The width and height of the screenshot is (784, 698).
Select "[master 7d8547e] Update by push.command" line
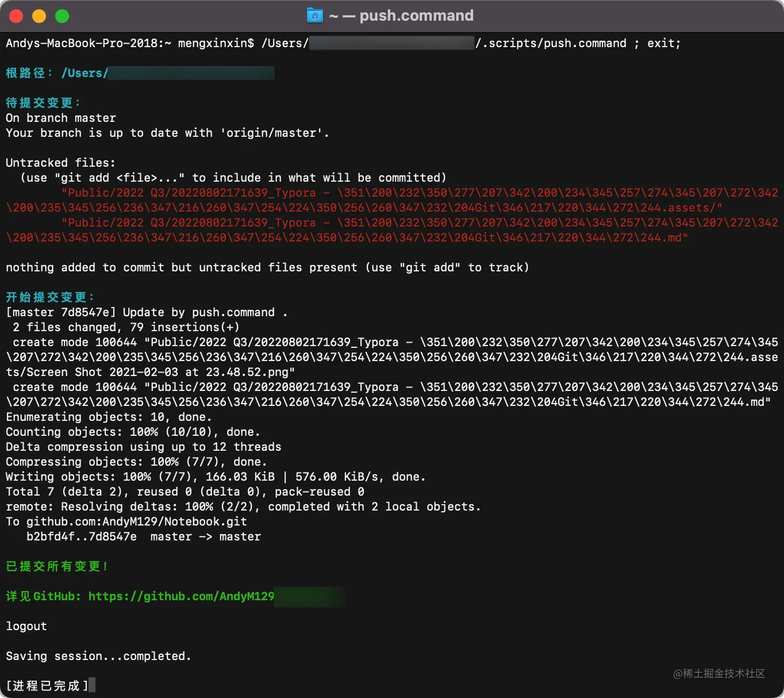pos(147,312)
